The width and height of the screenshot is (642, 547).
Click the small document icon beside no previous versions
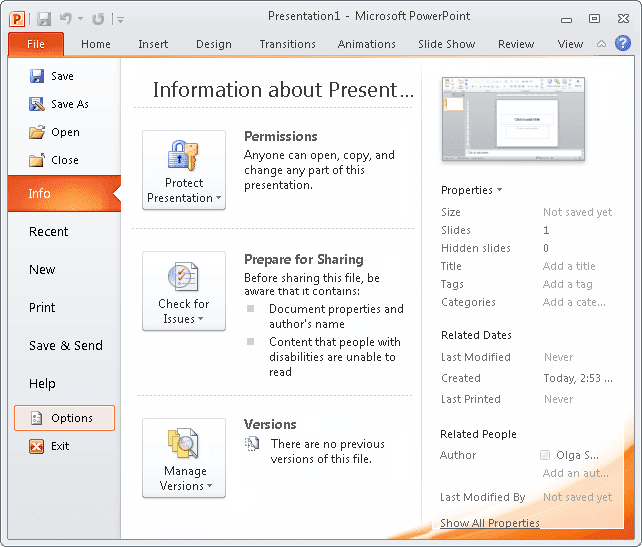pyautogui.click(x=252, y=443)
